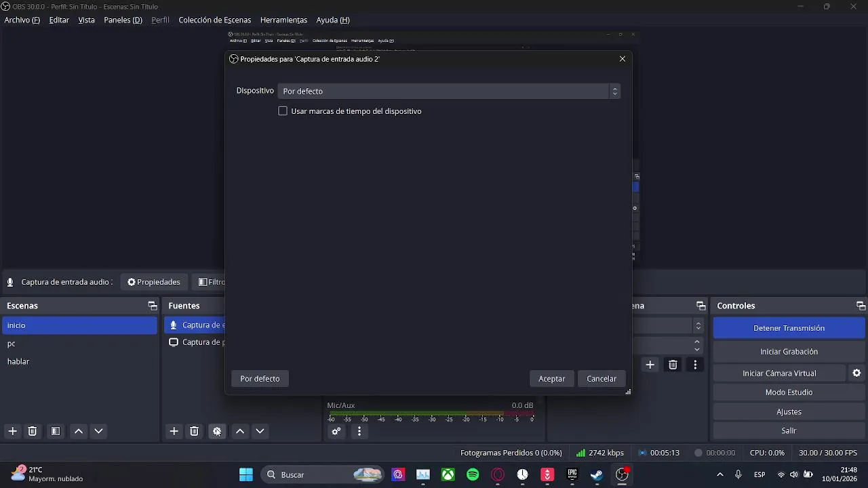Open the transition three-dot properties menu
This screenshot has height=488, width=868.
695,365
